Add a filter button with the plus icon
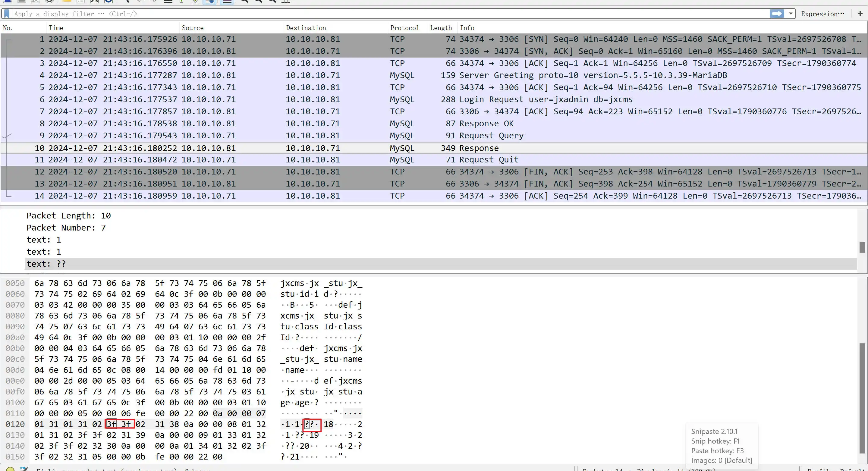Viewport: 868px width, 471px height. click(x=860, y=14)
